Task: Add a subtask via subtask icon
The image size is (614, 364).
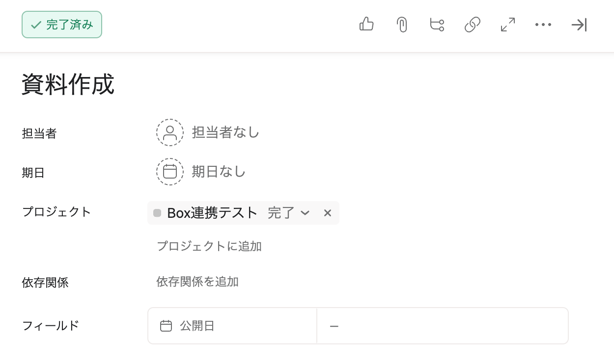Action: (437, 25)
